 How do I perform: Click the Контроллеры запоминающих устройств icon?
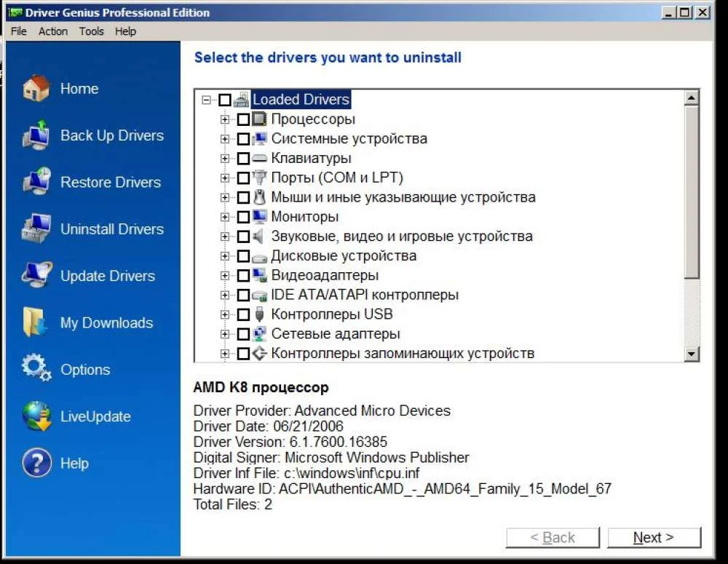click(260, 353)
